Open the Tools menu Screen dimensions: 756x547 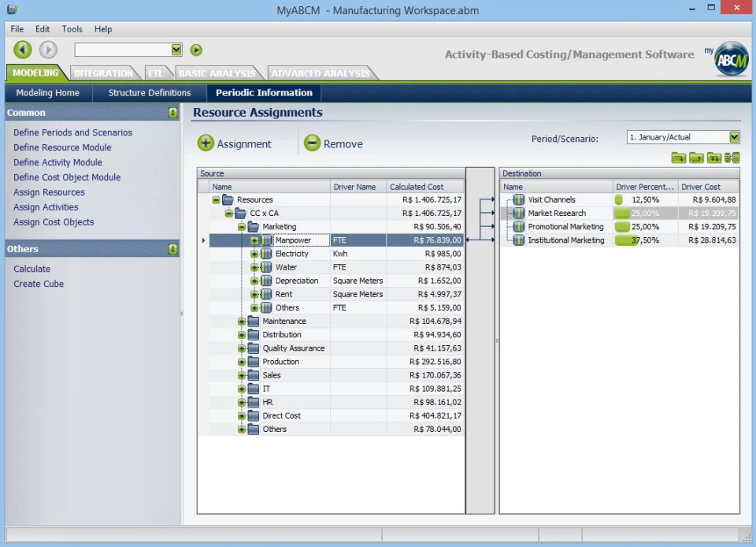coord(72,29)
